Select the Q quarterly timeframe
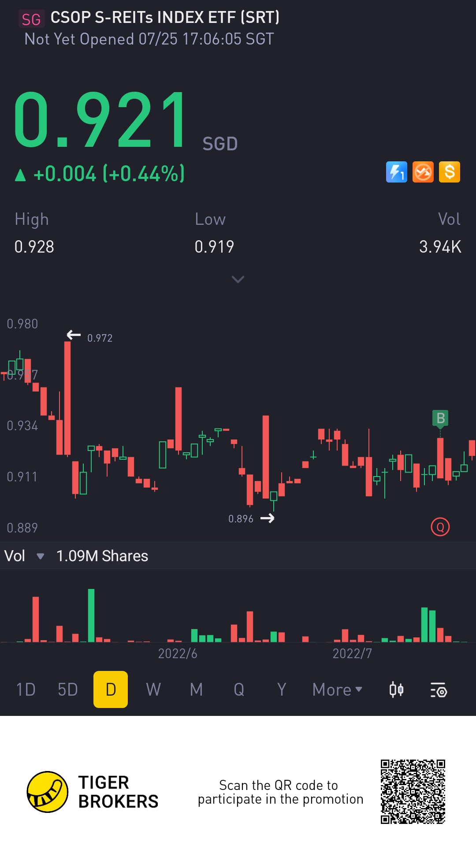 pyautogui.click(x=239, y=689)
